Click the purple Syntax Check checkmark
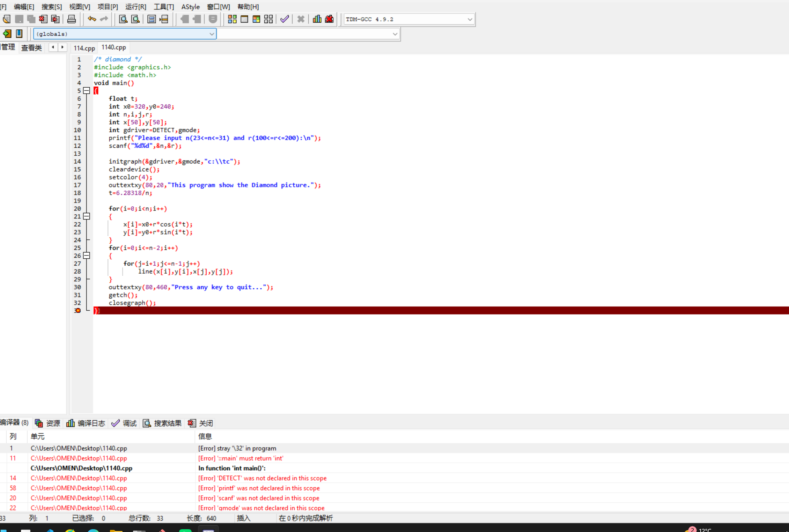789x532 pixels. pyautogui.click(x=285, y=19)
